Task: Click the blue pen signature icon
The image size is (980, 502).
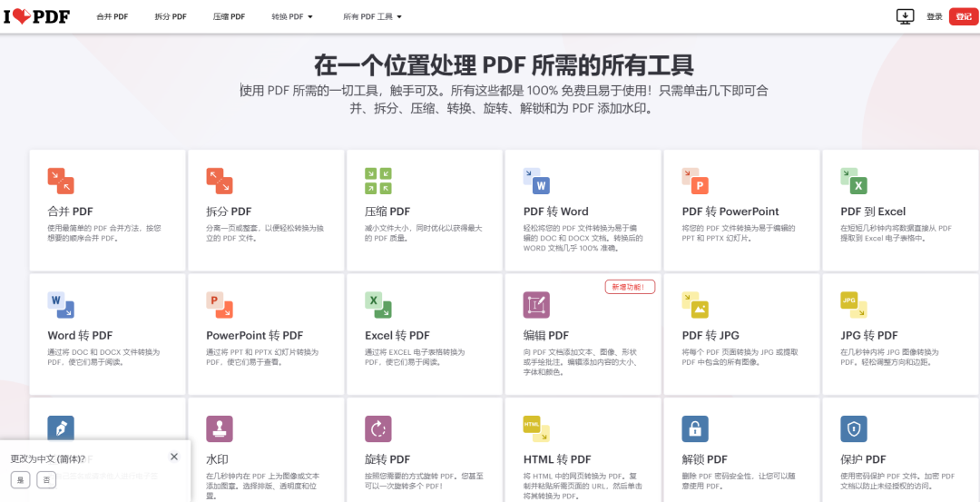Action: pyautogui.click(x=61, y=428)
